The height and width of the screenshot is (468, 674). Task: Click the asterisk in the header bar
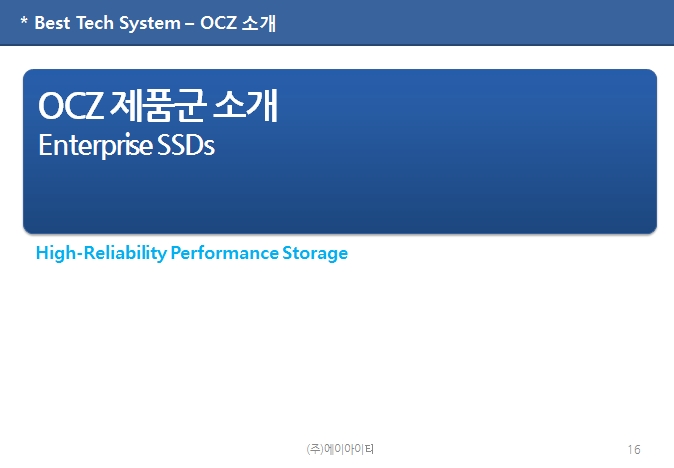pyautogui.click(x=24, y=20)
